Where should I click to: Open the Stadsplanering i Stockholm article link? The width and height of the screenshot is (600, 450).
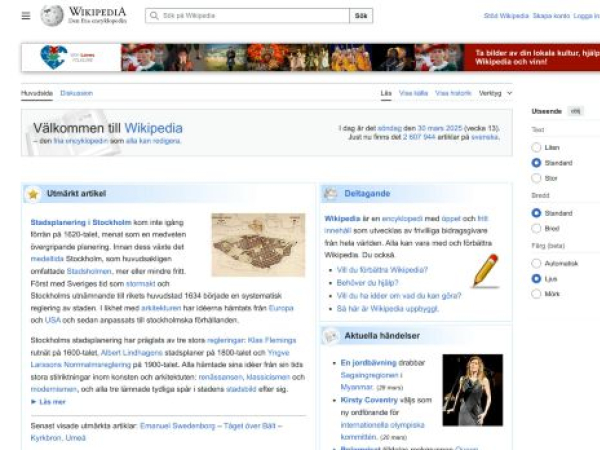[x=81, y=222]
